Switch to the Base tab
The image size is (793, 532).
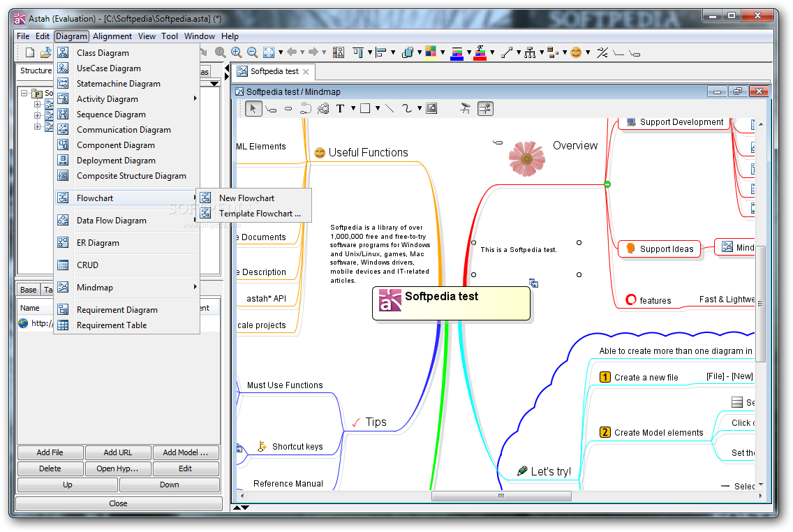pos(29,290)
